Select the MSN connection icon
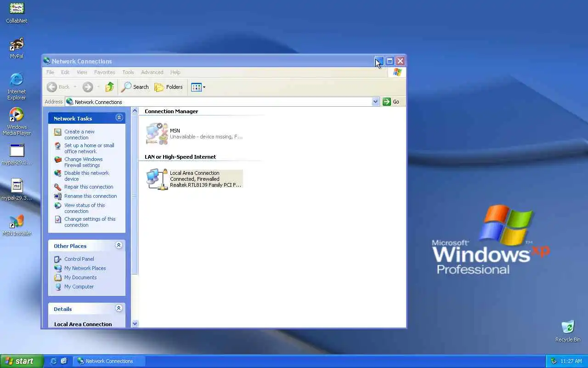 pyautogui.click(x=157, y=133)
